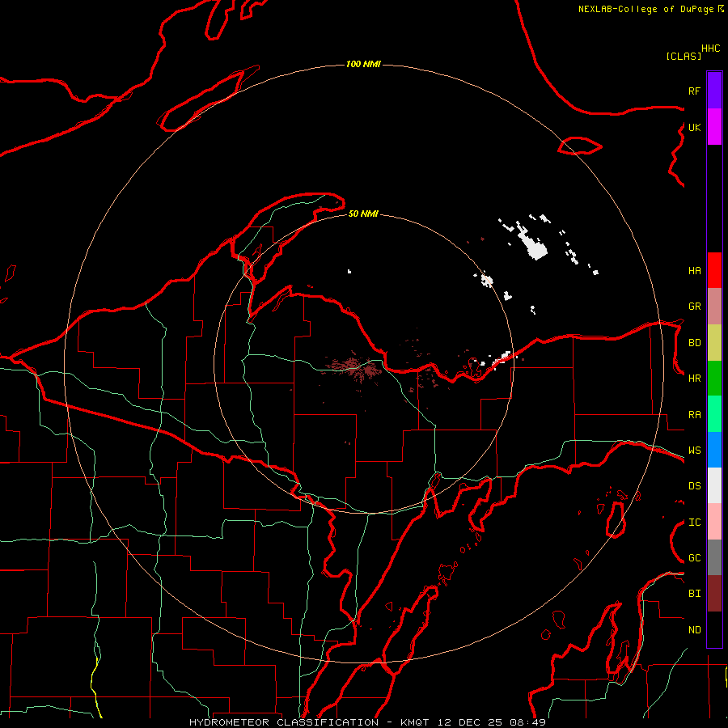Click the HA red legend swatch

(x=714, y=270)
